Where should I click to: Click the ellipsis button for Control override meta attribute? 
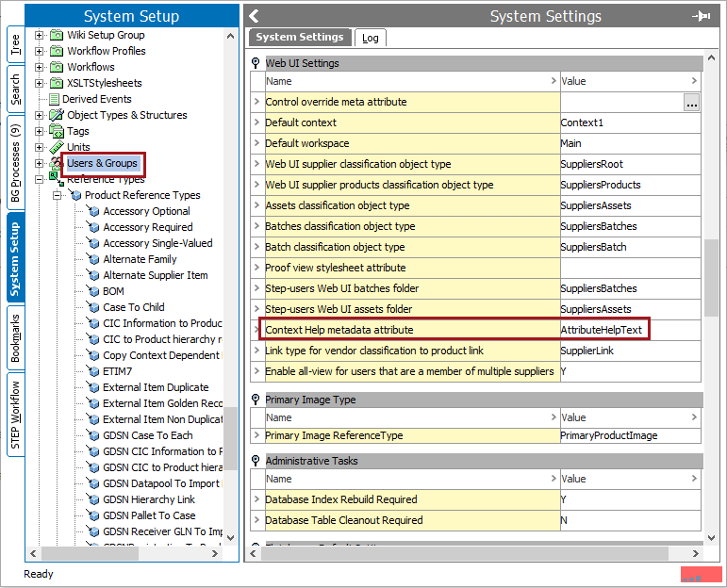(691, 103)
